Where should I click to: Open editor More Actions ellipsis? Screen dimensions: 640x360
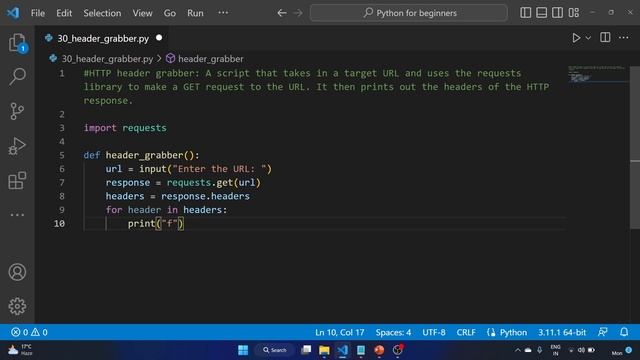coord(624,38)
